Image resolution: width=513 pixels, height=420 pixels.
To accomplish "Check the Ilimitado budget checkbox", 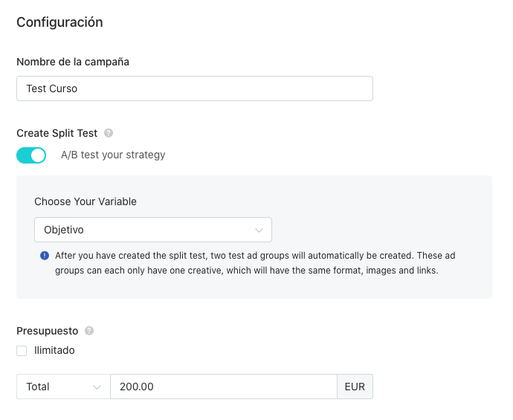I will tap(22, 351).
